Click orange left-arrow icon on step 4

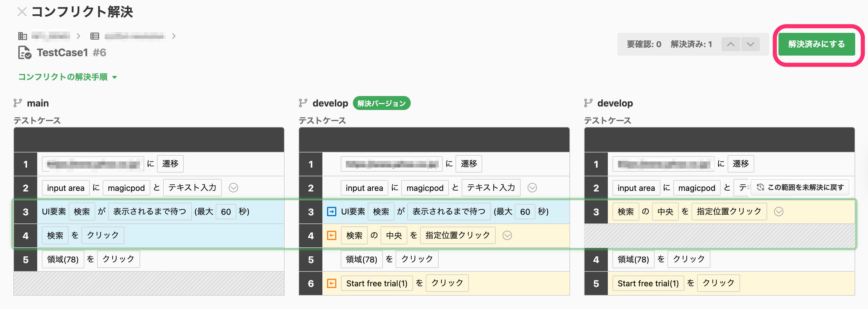pos(332,235)
